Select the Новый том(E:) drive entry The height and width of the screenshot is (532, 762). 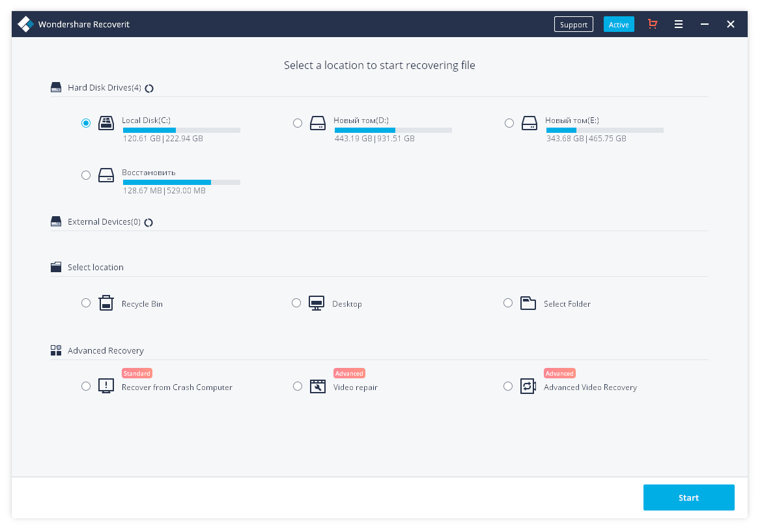pos(572,120)
